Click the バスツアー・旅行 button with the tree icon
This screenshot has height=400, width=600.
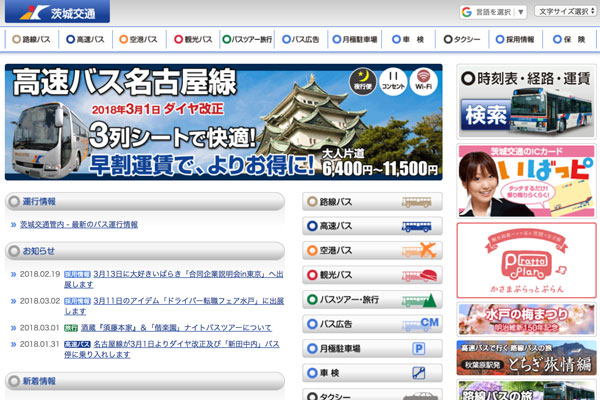coord(372,300)
